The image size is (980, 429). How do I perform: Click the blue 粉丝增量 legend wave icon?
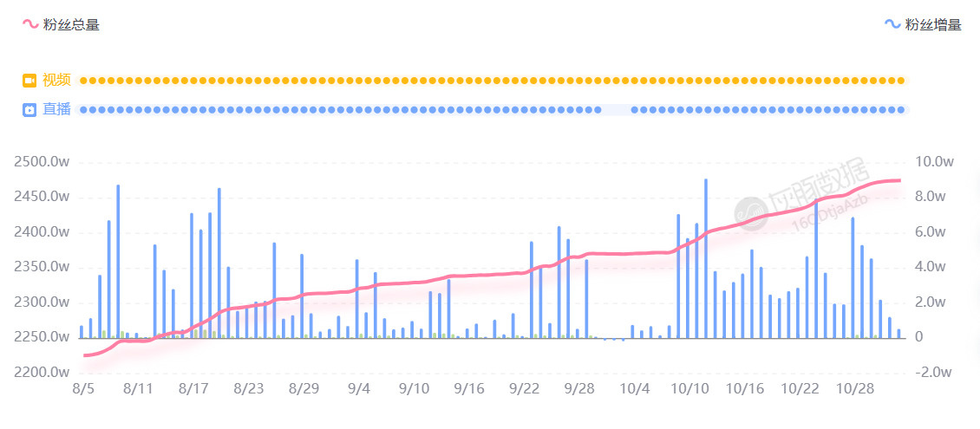(892, 25)
